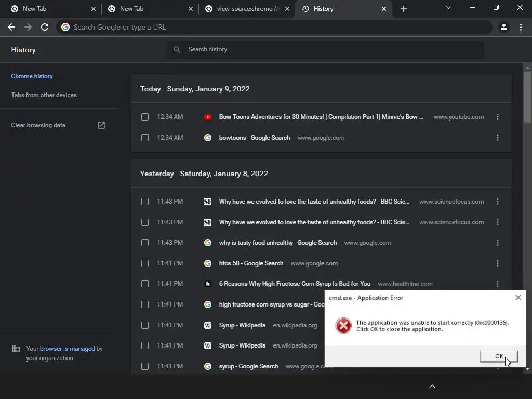Open the more actions menu for first sciencefocus entry
Screen dimensions: 532x399
498,202
